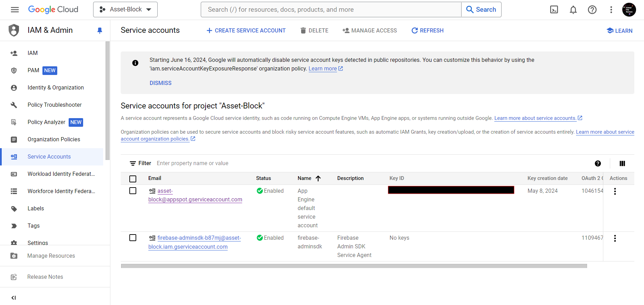This screenshot has height=305, width=644.
Task: Open Learn more about service accounts link
Action: (538, 118)
